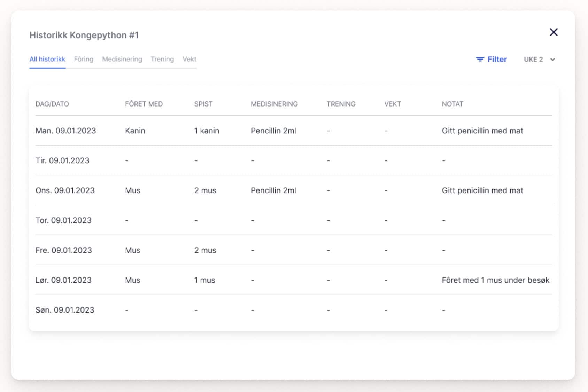The width and height of the screenshot is (588, 392).
Task: Select the Medisinering tab
Action: coord(122,59)
